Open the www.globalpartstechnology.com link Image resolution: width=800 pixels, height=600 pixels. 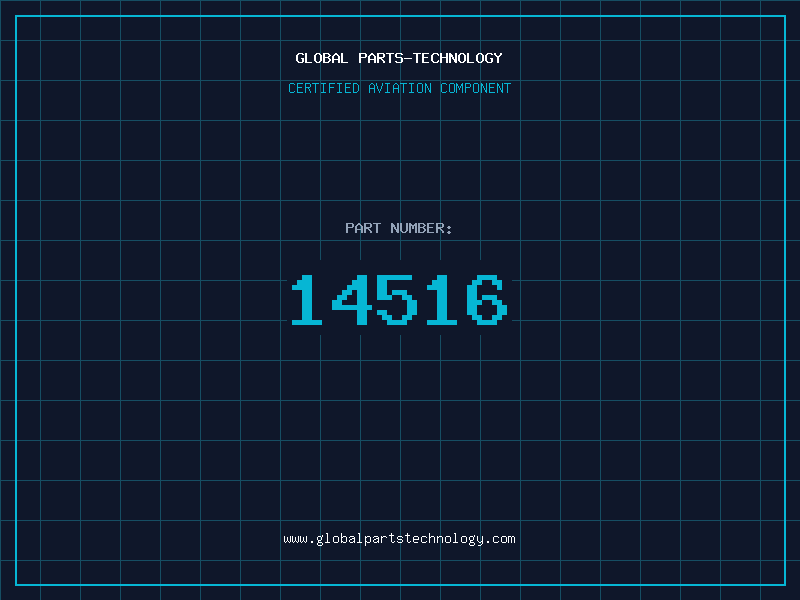399,539
